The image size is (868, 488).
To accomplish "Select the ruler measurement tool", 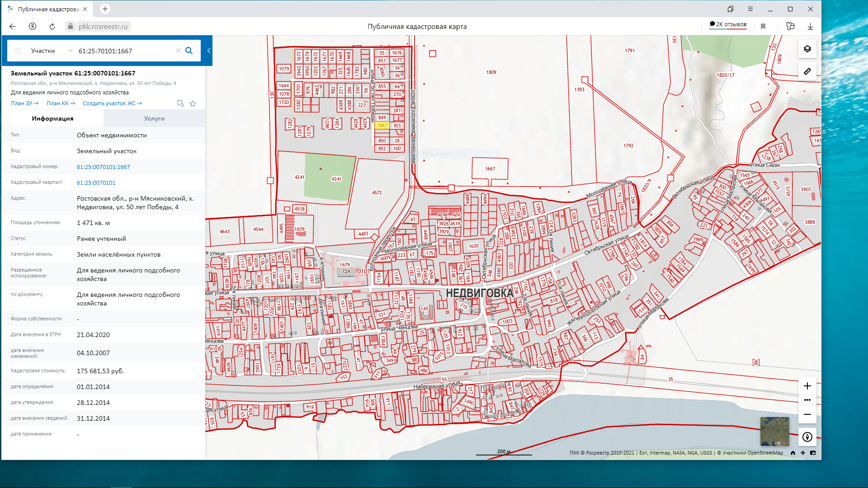I will point(807,71).
